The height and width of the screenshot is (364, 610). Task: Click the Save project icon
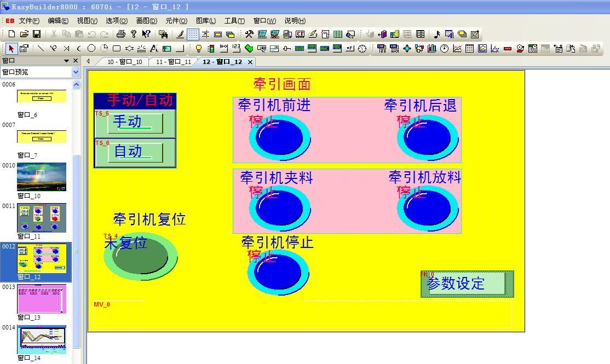click(x=37, y=34)
